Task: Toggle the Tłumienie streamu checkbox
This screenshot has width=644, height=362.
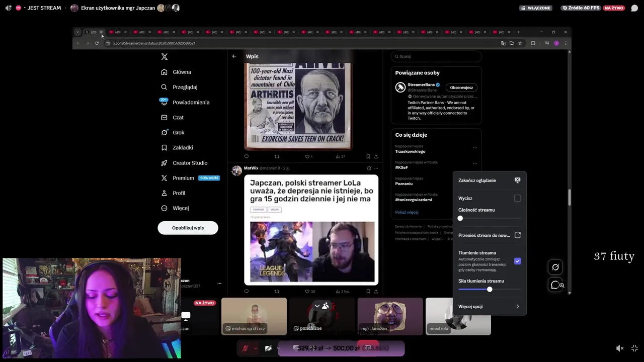Action: point(517,261)
